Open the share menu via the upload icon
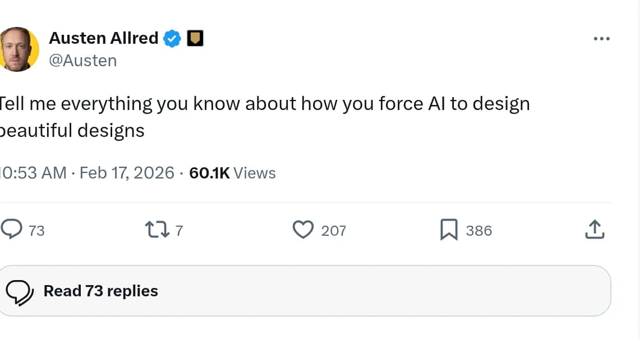The width and height of the screenshot is (644, 339). (595, 230)
